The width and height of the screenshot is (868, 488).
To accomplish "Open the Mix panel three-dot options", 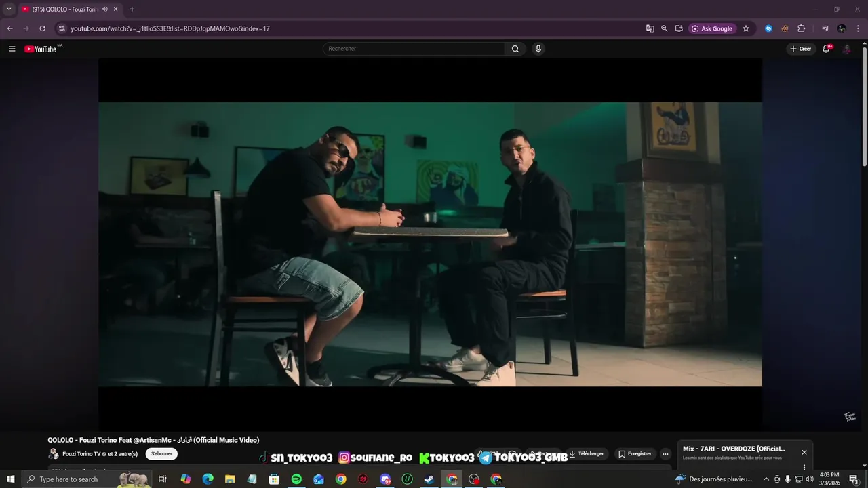I will point(804,467).
